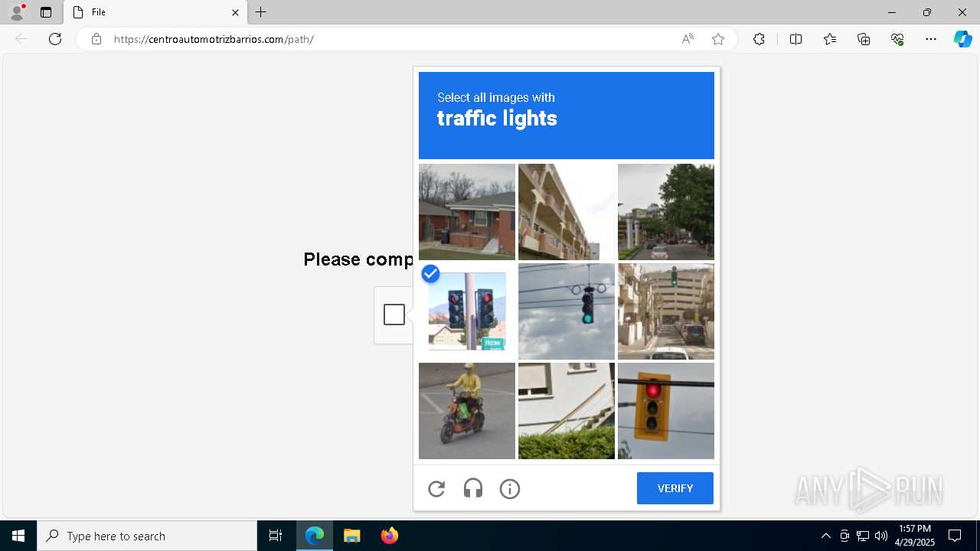Image resolution: width=980 pixels, height=551 pixels.
Task: Open Browser essentials heart icon
Action: pyautogui.click(x=897, y=39)
